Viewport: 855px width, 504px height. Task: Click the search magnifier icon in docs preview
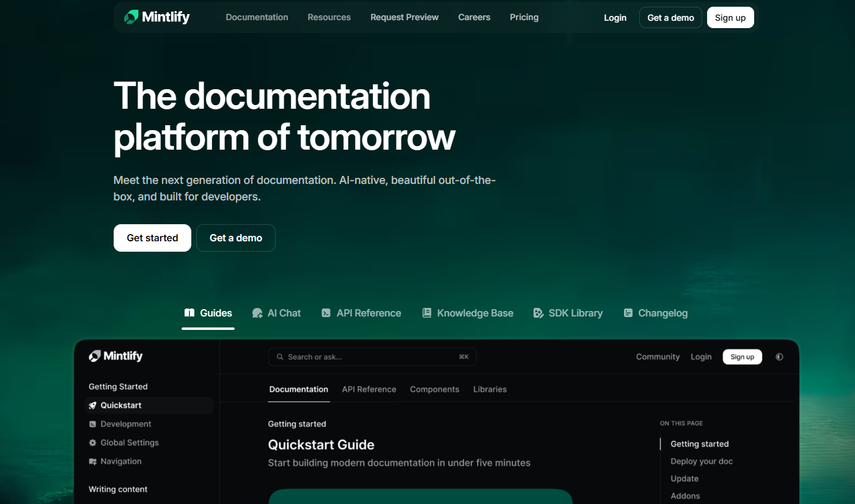[280, 357]
